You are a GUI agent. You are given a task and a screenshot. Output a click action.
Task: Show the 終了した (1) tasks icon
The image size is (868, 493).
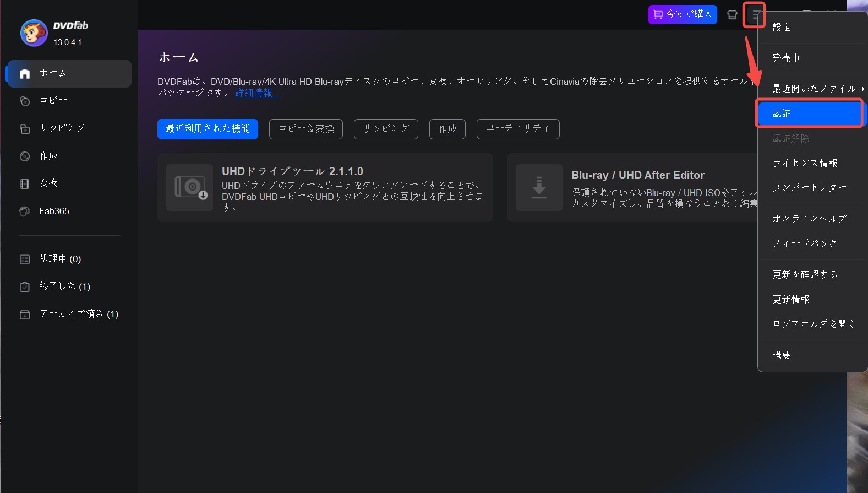click(25, 287)
